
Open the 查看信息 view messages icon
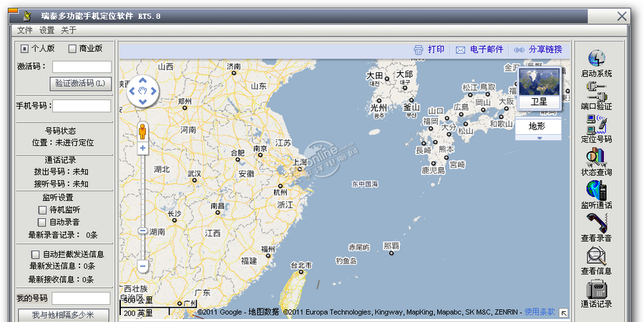click(596, 256)
